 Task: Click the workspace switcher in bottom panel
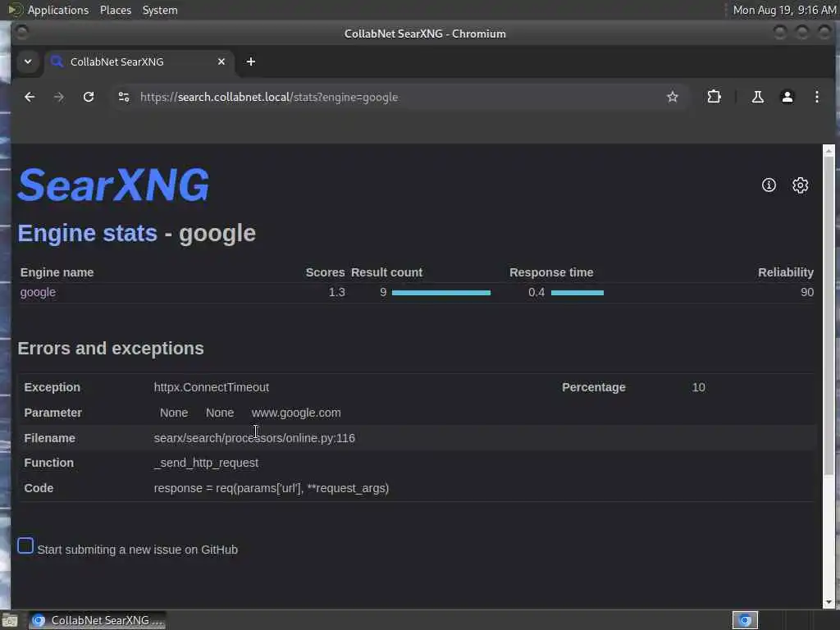point(745,620)
